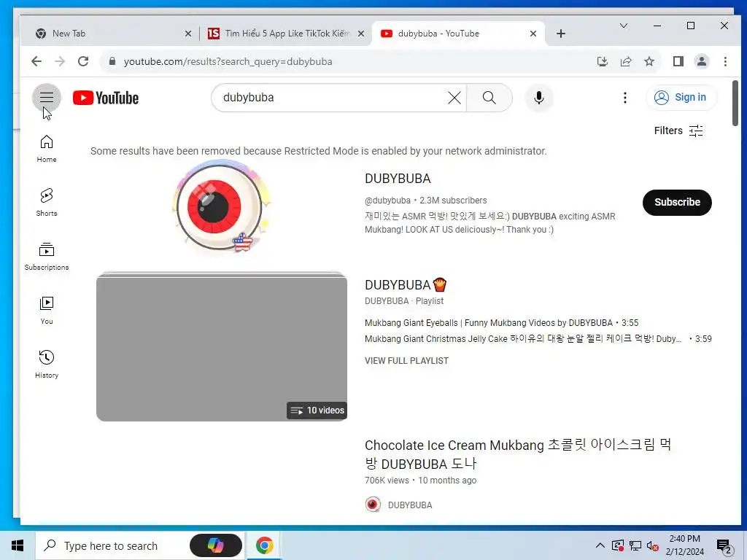
Task: Open VIEW FULL PLAYLIST link
Action: click(x=406, y=360)
